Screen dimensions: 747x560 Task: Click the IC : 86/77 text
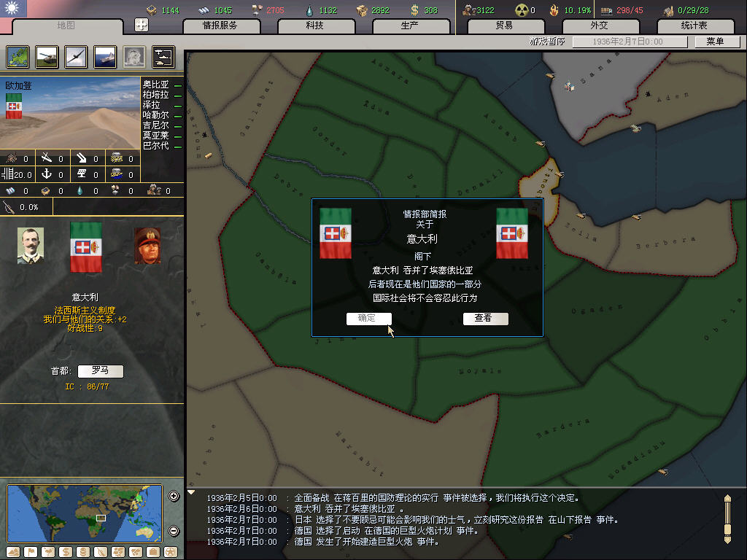tap(88, 386)
